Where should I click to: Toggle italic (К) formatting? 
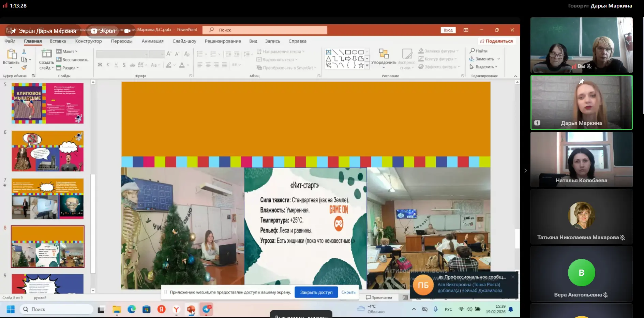pyautogui.click(x=108, y=65)
